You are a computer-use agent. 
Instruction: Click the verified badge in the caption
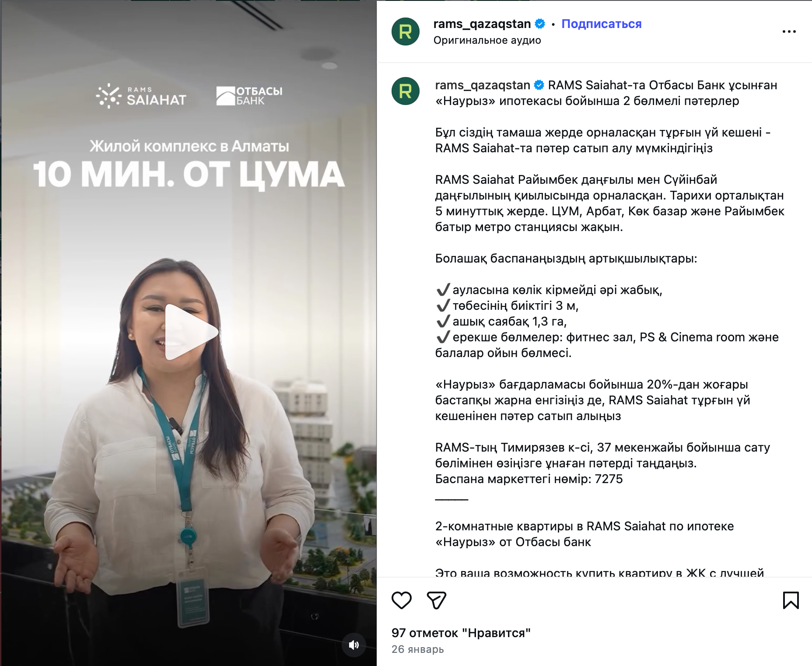pos(539,85)
